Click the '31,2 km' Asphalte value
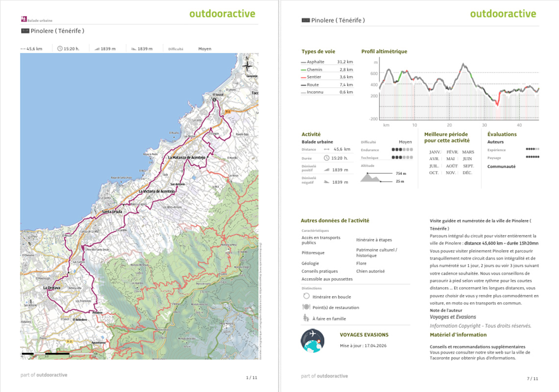 (x=345, y=62)
